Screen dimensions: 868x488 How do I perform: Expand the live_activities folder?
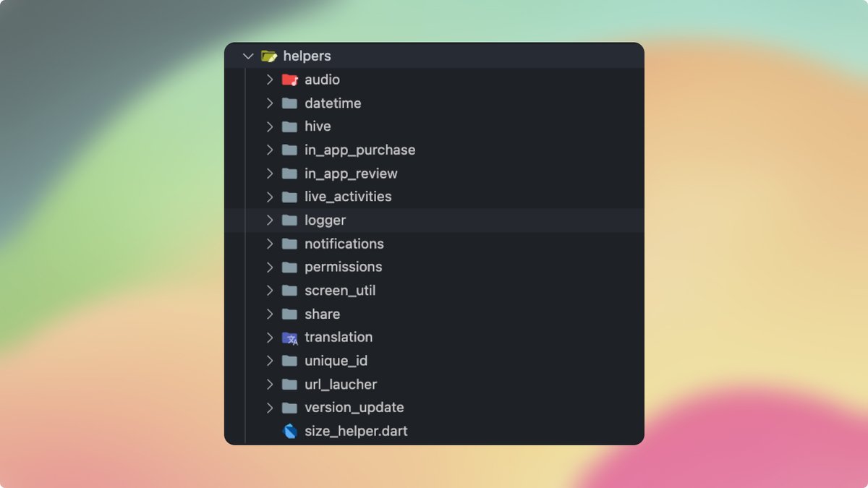pos(270,197)
